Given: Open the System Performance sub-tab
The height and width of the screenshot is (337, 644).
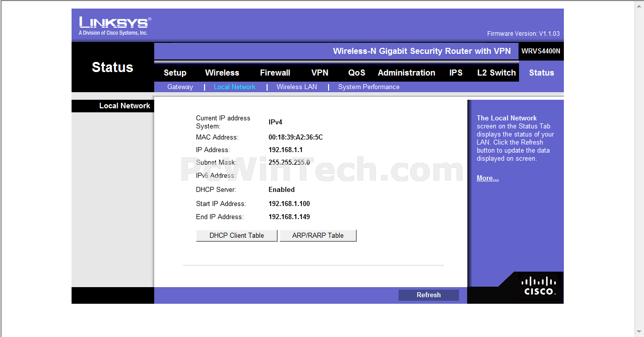Looking at the screenshot, I should pos(369,87).
